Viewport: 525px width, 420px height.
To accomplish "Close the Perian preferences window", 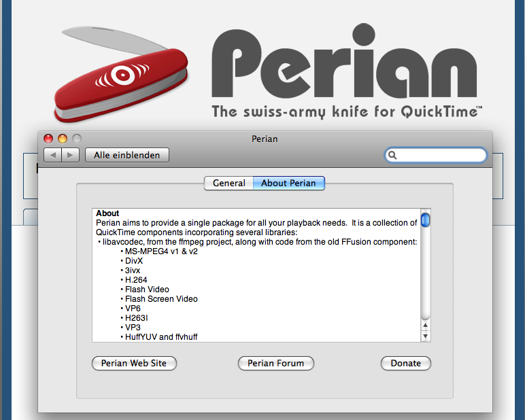I will click(x=48, y=138).
